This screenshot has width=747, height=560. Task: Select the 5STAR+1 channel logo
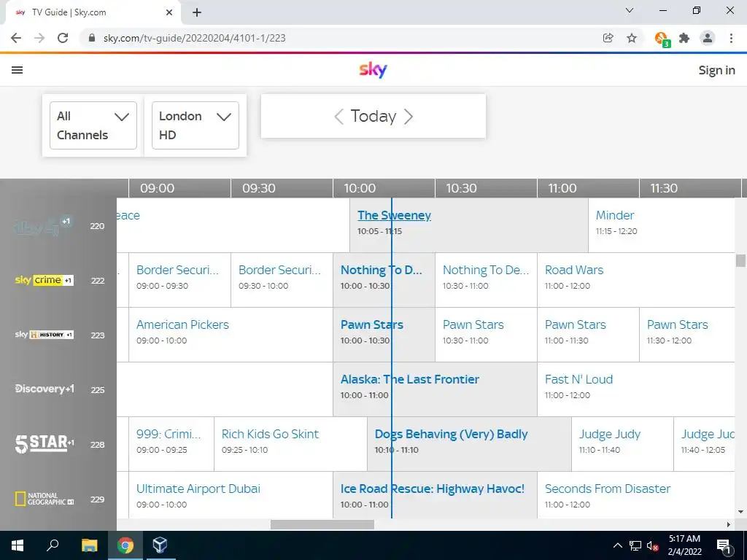click(44, 444)
